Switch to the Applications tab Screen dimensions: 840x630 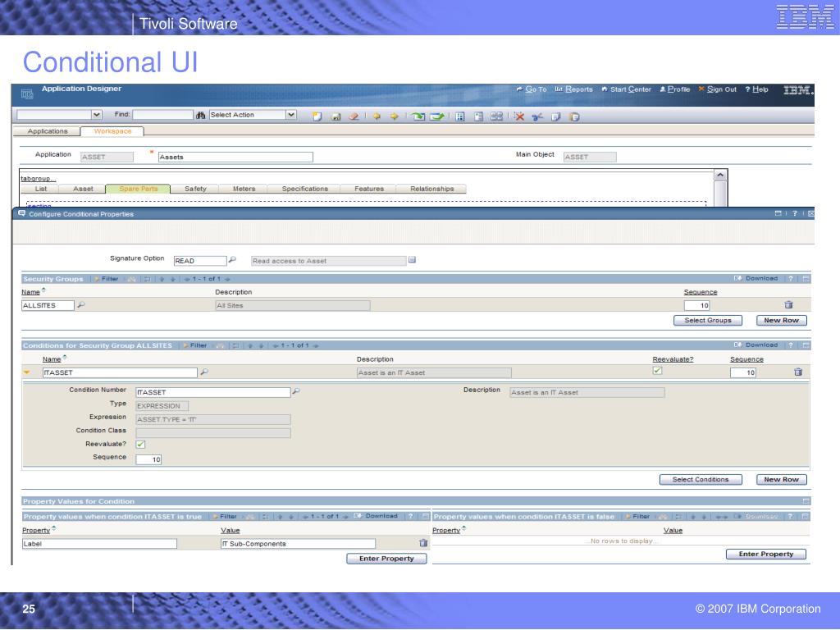(x=47, y=131)
